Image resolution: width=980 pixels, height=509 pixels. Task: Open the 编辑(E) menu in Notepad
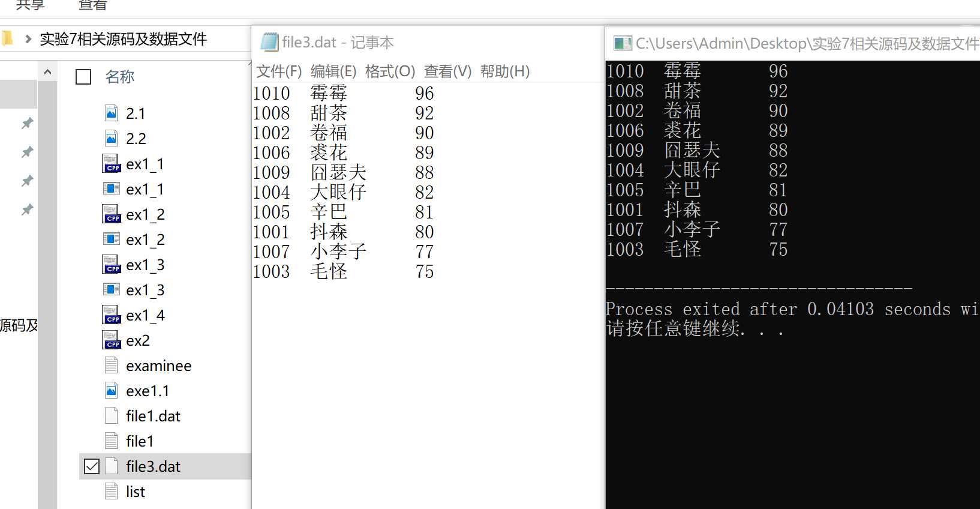333,71
